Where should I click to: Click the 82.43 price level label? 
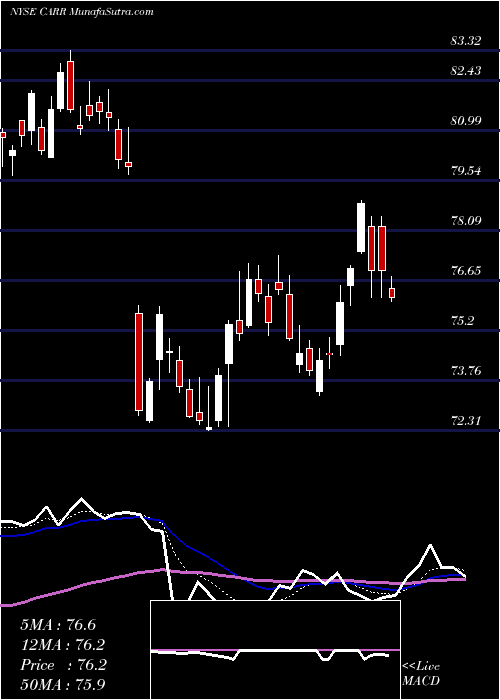click(x=466, y=71)
